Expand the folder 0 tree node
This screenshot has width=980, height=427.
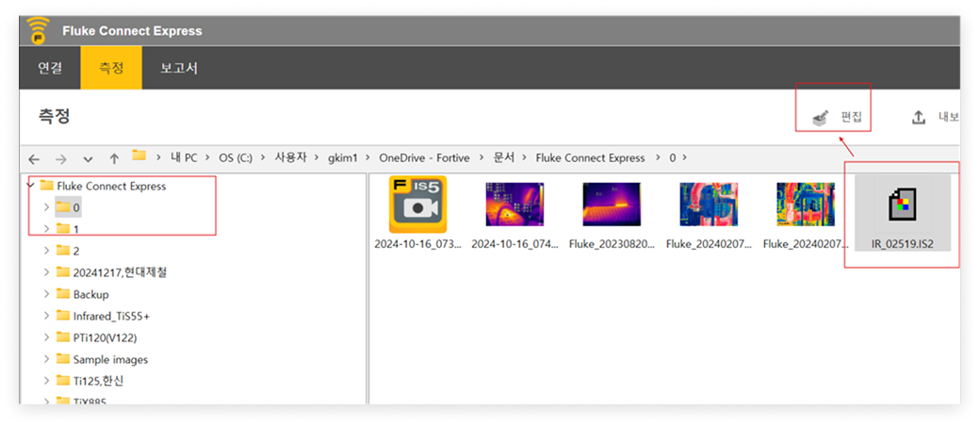pyautogui.click(x=47, y=207)
